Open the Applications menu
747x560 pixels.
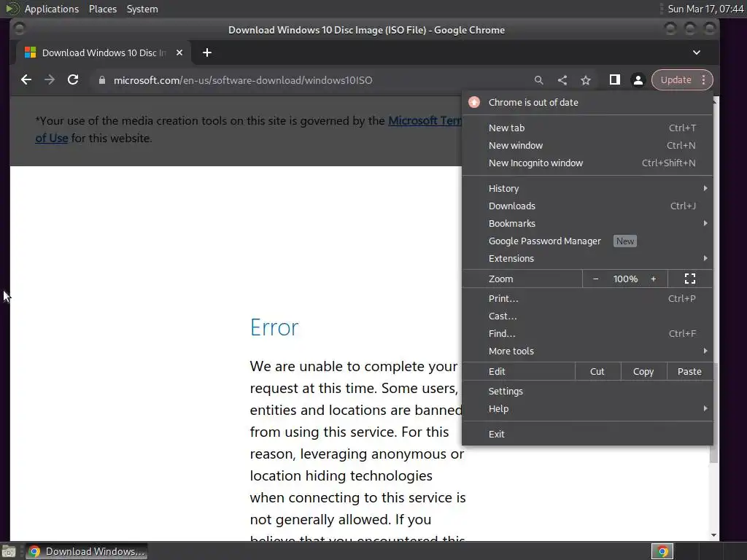click(x=52, y=9)
